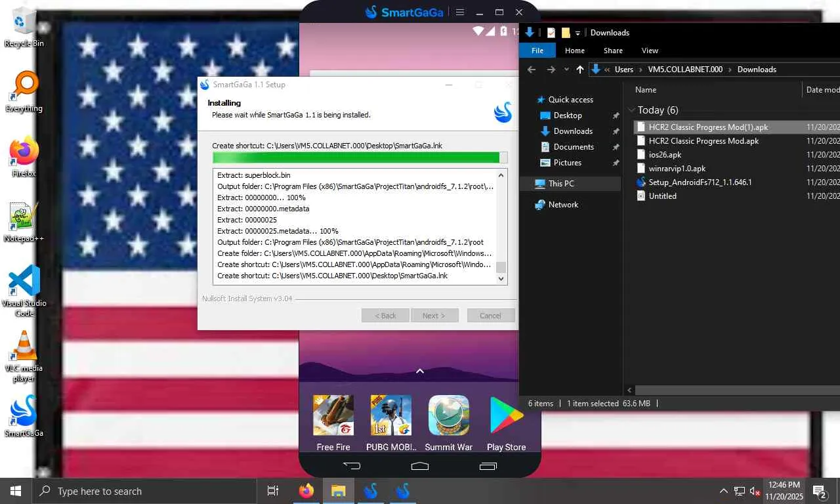Image resolution: width=840 pixels, height=504 pixels.
Task: Click the Windows Start button
Action: point(16,491)
